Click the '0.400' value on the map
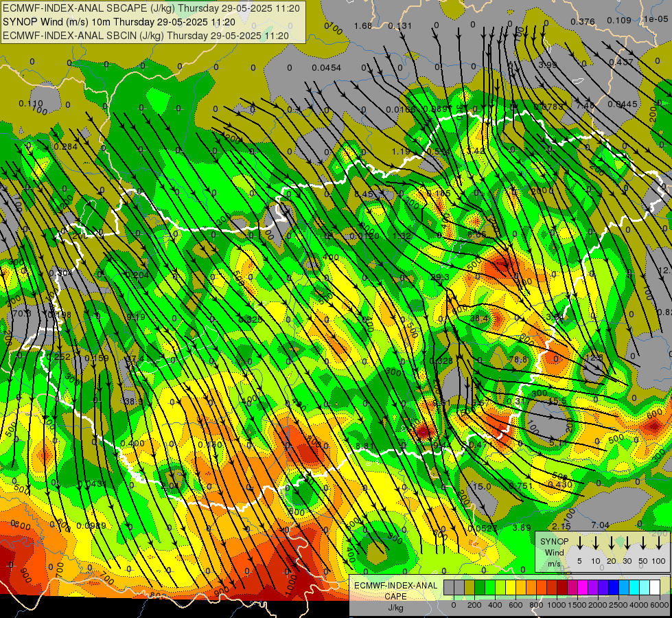 pos(132,443)
